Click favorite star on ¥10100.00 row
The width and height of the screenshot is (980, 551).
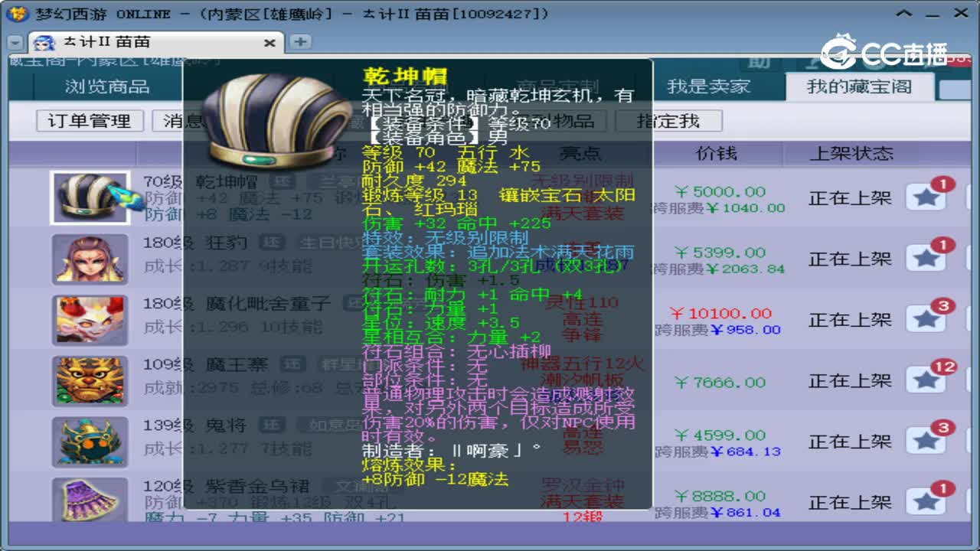[926, 320]
